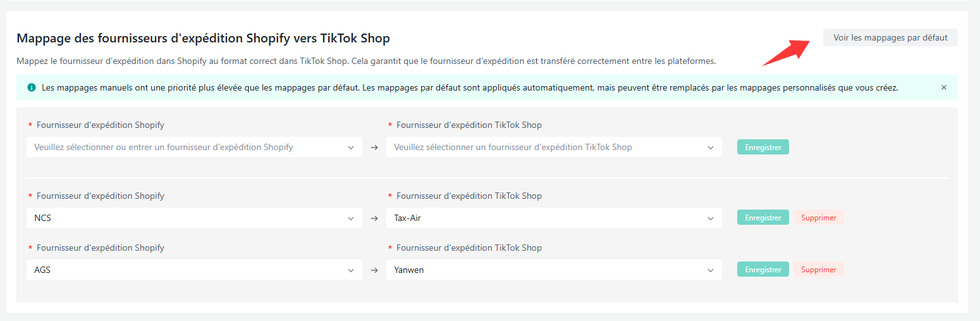This screenshot has height=321, width=980.
Task: Save the AGS to Yanwen mapping
Action: click(x=763, y=270)
